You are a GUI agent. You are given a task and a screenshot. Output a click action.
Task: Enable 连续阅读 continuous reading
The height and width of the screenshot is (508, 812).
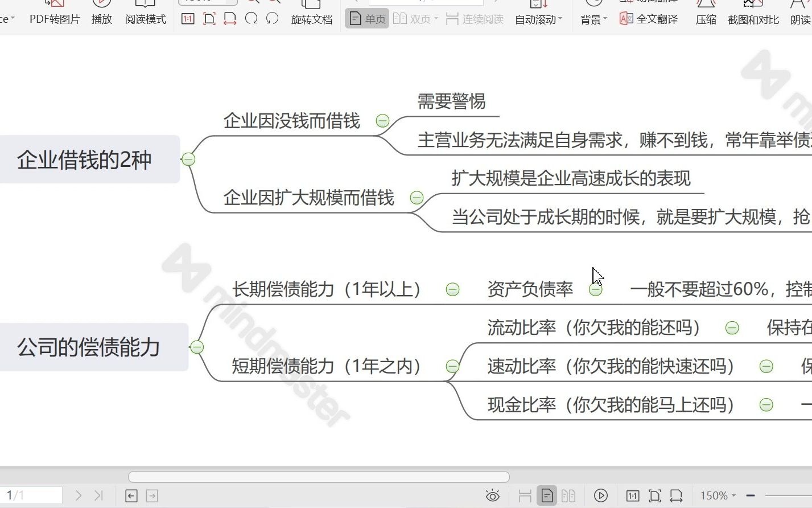point(475,19)
